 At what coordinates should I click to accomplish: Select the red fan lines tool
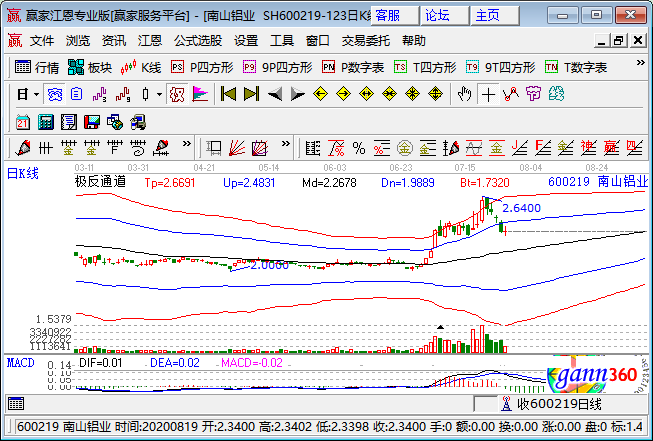[x=237, y=148]
